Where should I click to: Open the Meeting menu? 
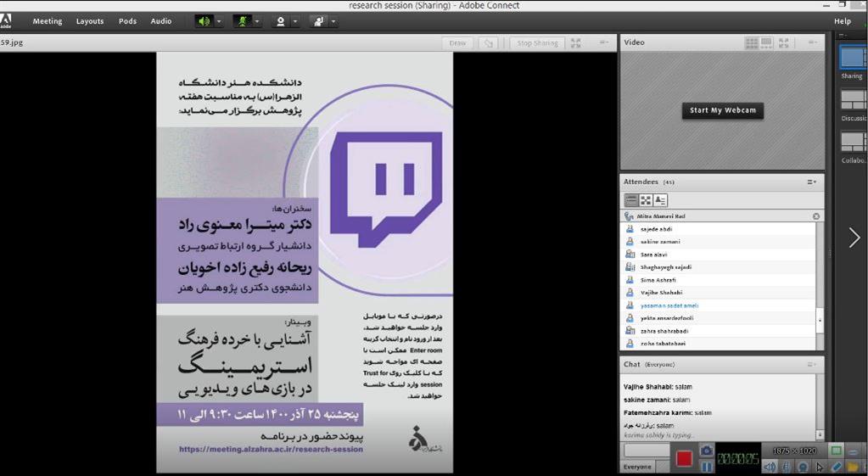[x=48, y=21]
